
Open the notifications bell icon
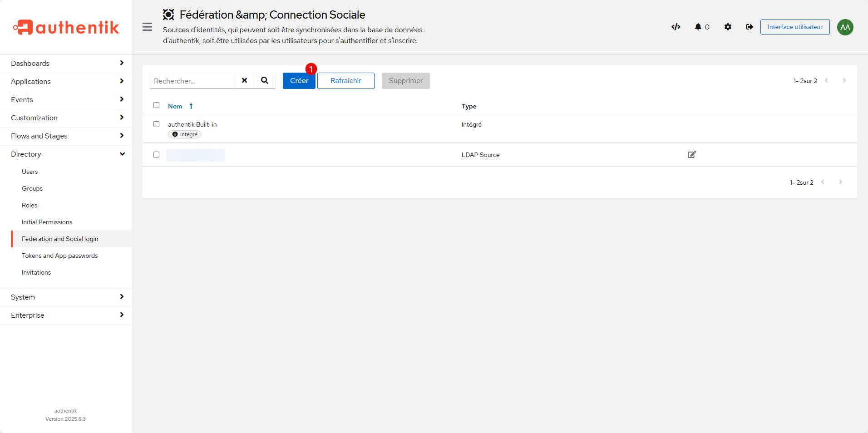[x=698, y=27]
